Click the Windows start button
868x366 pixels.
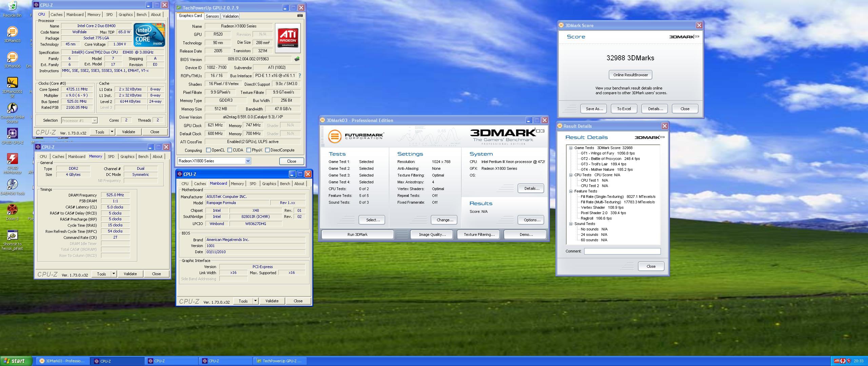tap(16, 361)
